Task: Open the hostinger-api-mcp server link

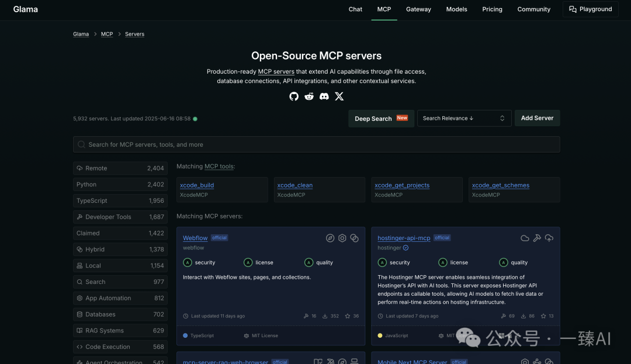Action: [404, 238]
